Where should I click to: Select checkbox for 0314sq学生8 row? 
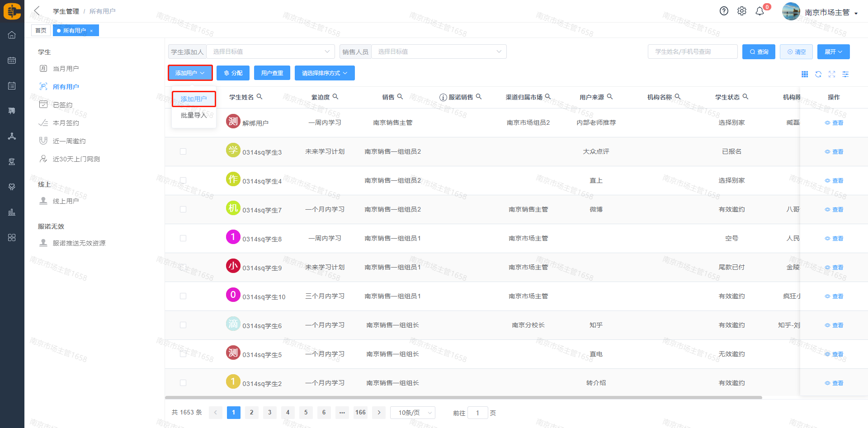click(183, 238)
